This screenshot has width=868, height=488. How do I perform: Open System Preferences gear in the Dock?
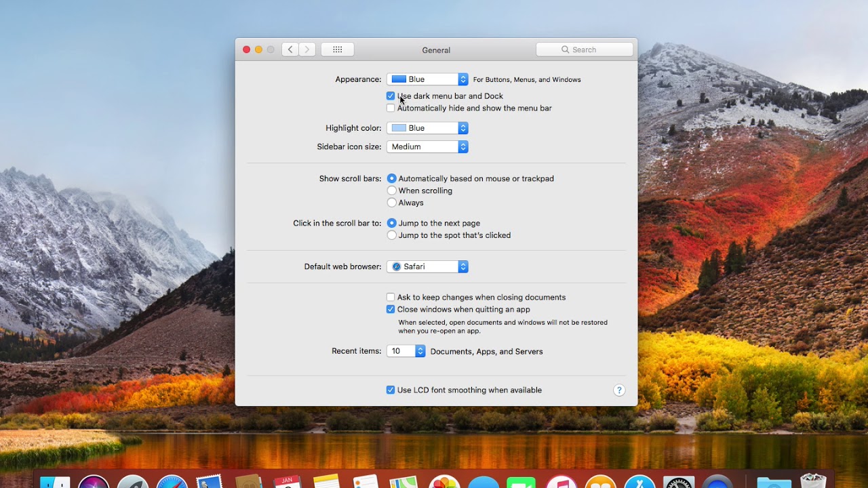pyautogui.click(x=679, y=482)
